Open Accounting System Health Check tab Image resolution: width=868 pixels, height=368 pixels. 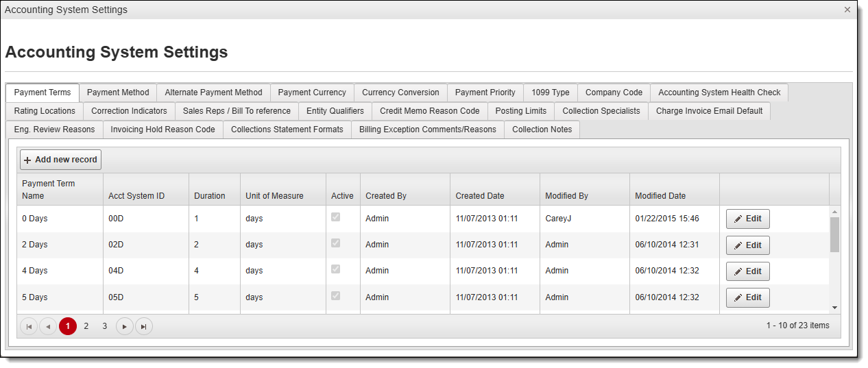point(719,93)
